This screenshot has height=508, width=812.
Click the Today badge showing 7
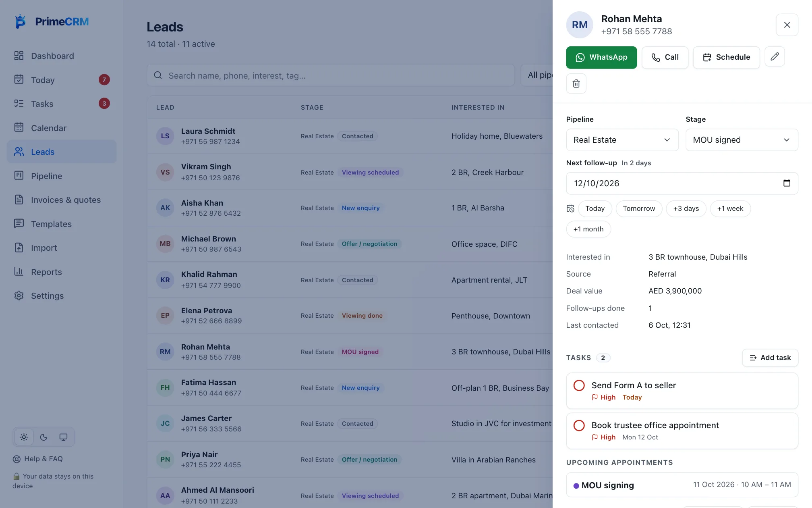click(x=104, y=80)
